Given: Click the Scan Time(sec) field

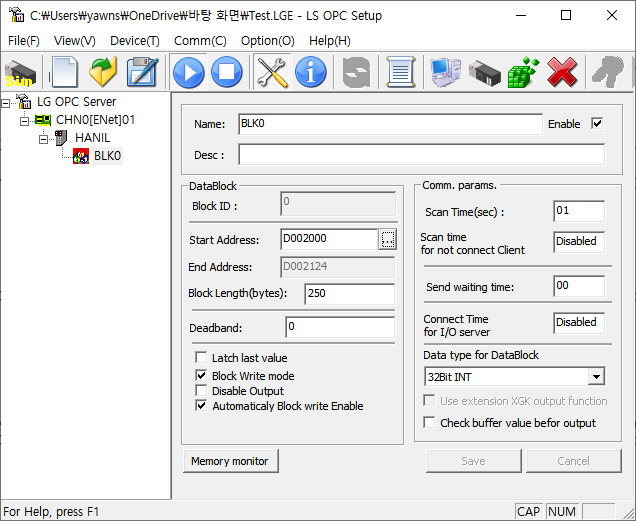Looking at the screenshot, I should tap(579, 211).
